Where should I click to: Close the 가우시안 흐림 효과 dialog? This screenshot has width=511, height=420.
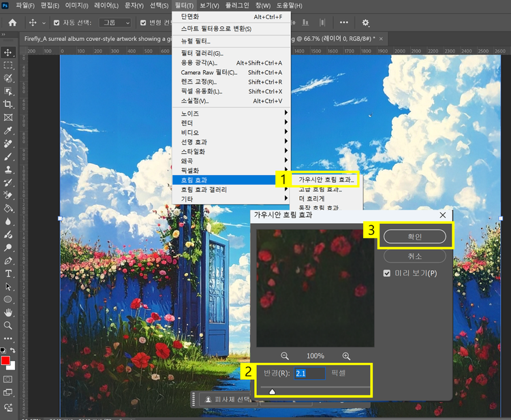[443, 215]
